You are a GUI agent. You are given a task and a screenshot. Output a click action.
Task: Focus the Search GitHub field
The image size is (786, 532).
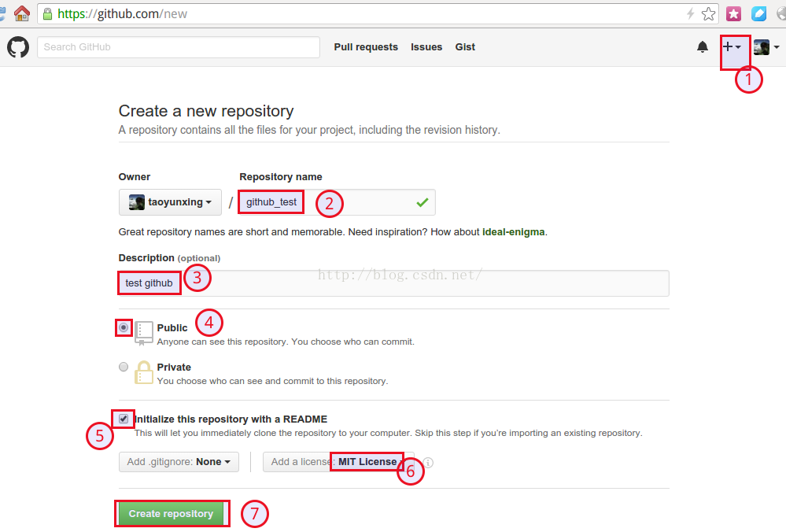(x=179, y=47)
